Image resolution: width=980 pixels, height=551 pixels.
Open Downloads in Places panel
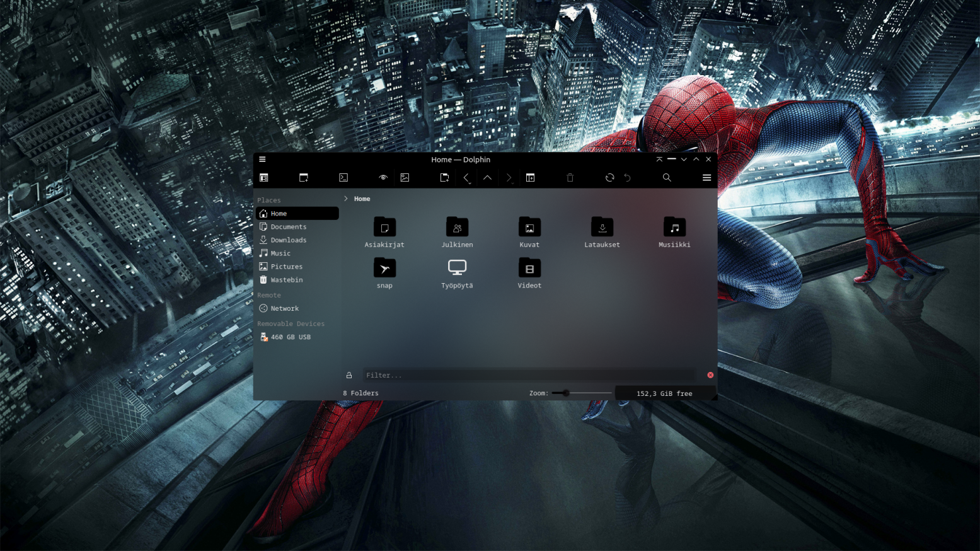297,240
